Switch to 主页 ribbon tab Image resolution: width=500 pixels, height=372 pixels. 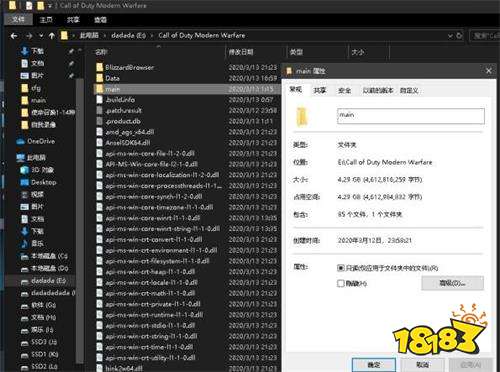pyautogui.click(x=46, y=20)
